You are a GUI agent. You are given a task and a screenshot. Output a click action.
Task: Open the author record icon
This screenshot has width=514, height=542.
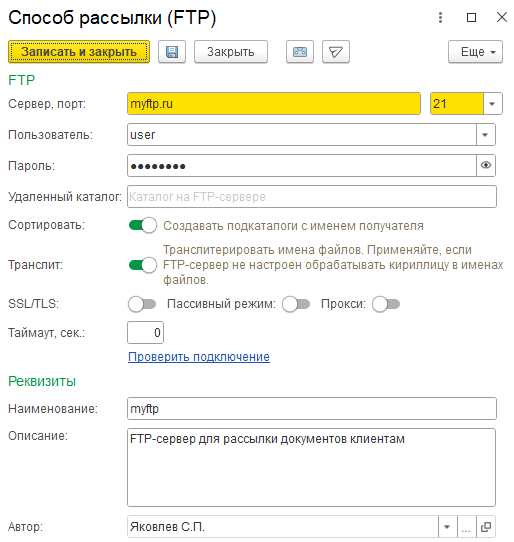point(486,526)
